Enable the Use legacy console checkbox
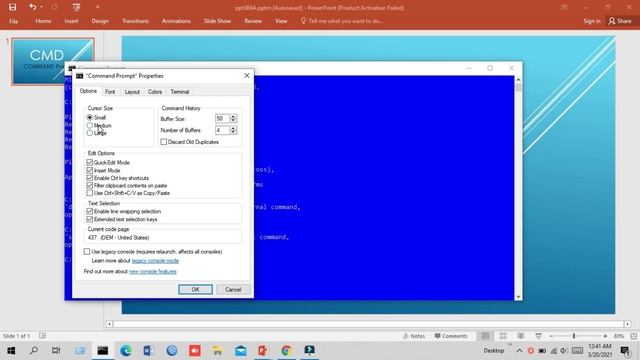The image size is (640, 360). [87, 251]
